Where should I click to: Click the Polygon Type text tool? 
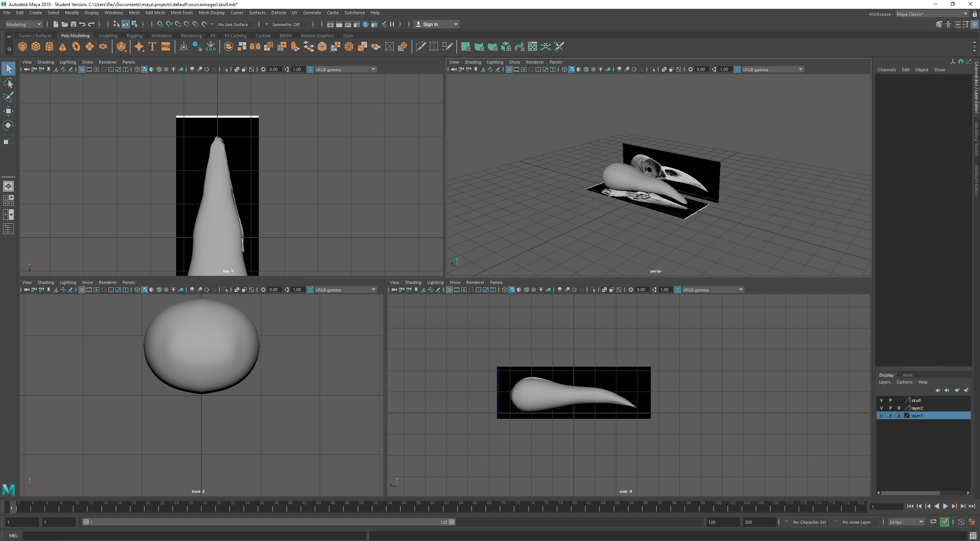click(x=152, y=47)
